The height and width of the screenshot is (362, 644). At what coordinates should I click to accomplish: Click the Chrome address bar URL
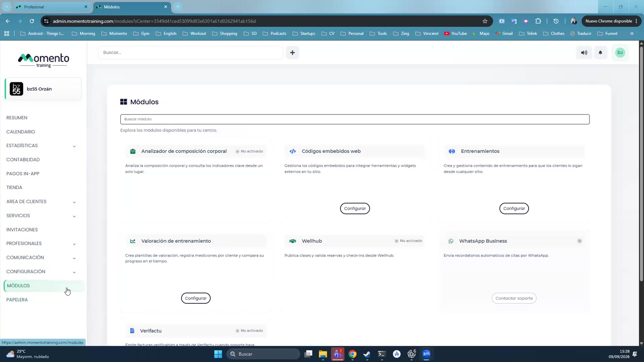(x=154, y=21)
